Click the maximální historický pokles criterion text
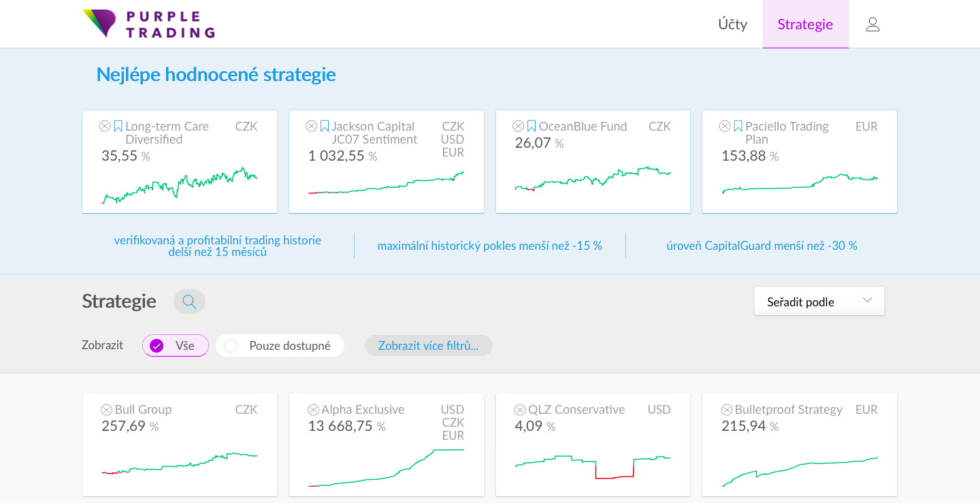 490,246
